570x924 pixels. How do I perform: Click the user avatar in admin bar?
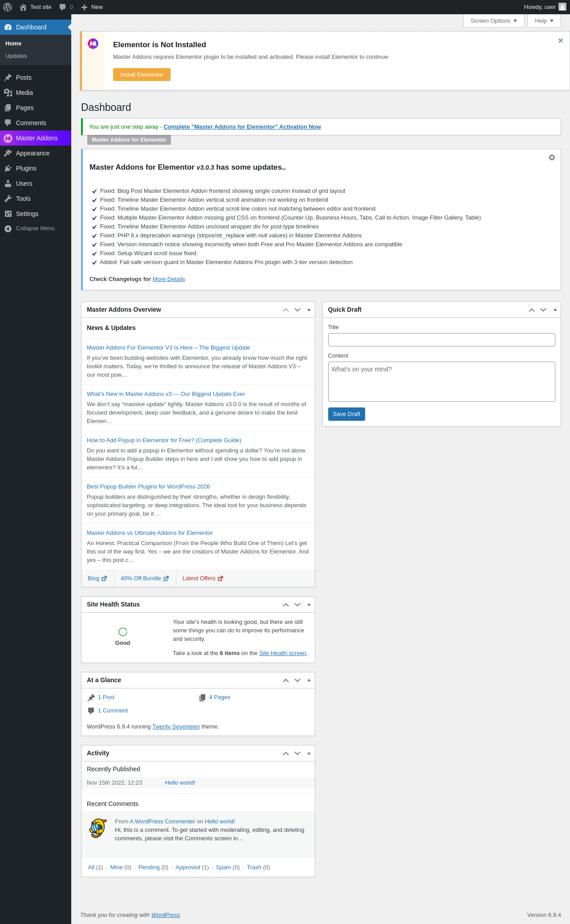pos(562,7)
